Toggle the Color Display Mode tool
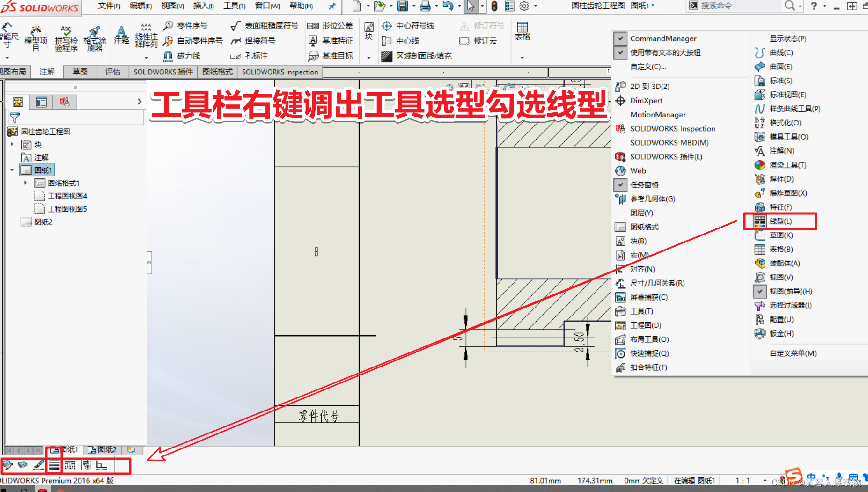 pos(102,465)
